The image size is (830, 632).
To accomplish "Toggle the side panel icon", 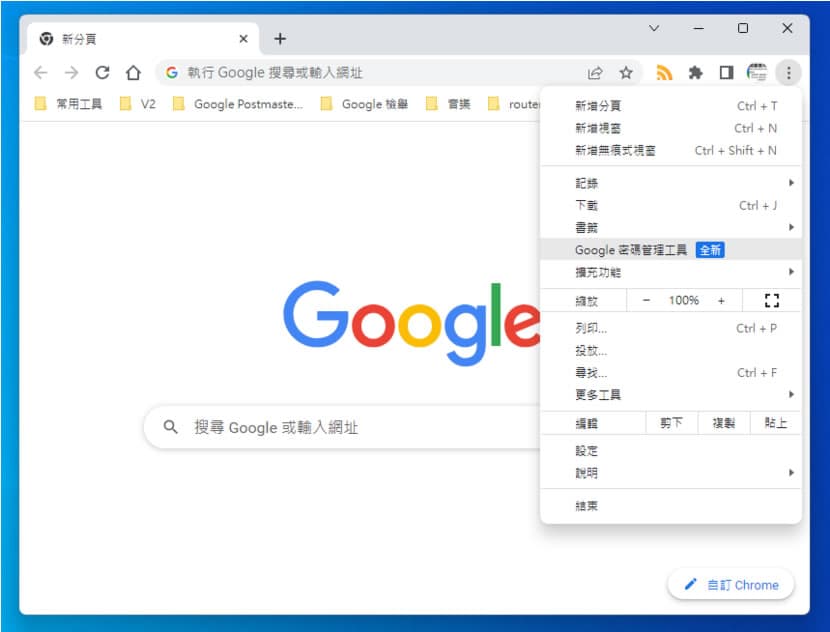I will (x=726, y=73).
